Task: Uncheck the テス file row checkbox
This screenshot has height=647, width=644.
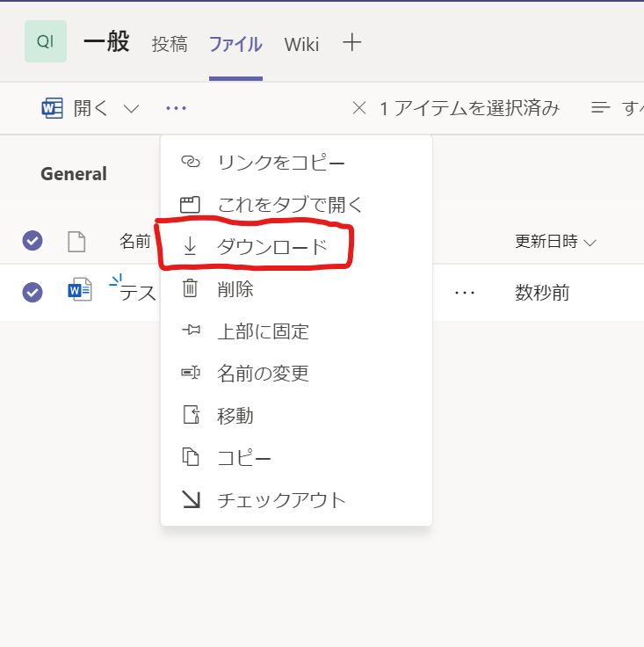Action: point(33,293)
